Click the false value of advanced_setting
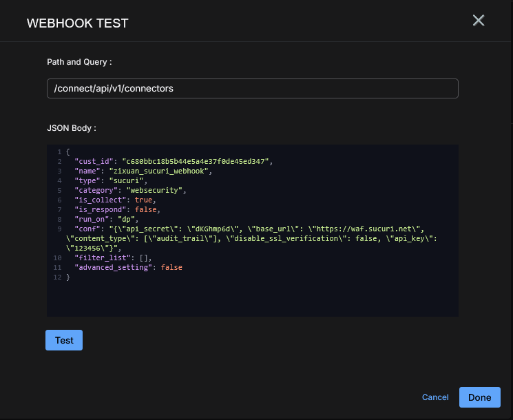This screenshot has height=420, width=513. coord(171,268)
